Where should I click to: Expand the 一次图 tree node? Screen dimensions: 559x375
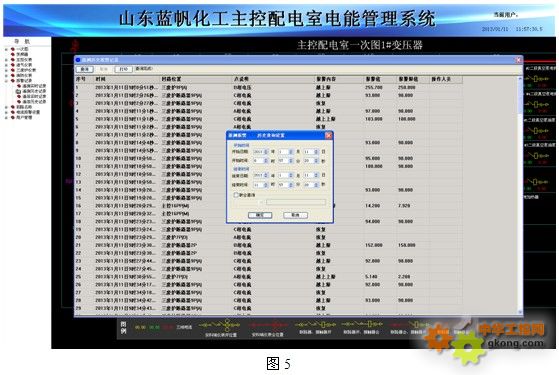pos(6,49)
